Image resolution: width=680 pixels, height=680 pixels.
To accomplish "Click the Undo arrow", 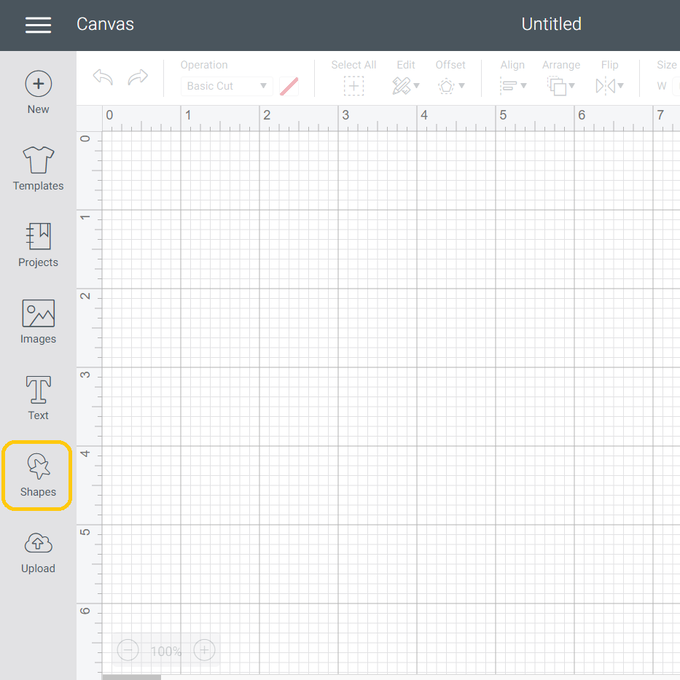I will (103, 77).
